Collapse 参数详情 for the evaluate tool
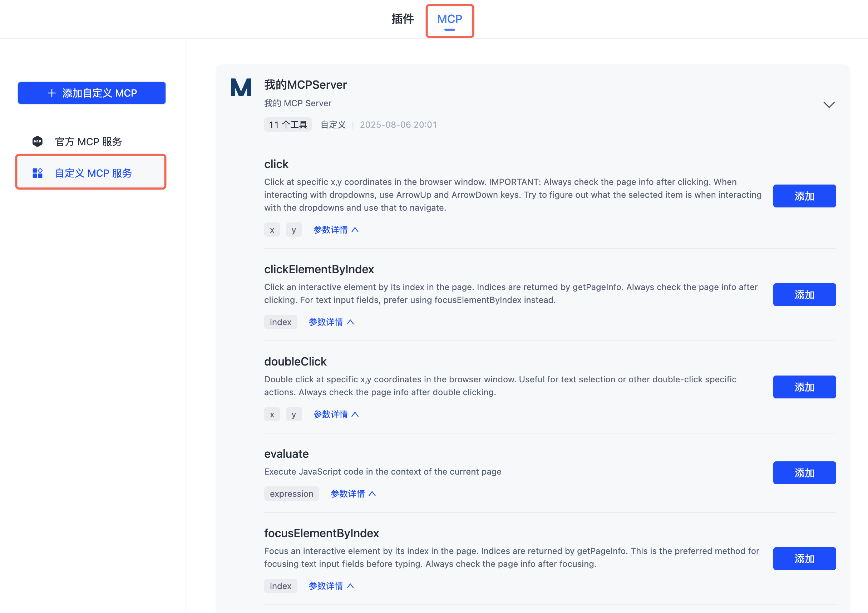The width and height of the screenshot is (868, 613). click(353, 494)
